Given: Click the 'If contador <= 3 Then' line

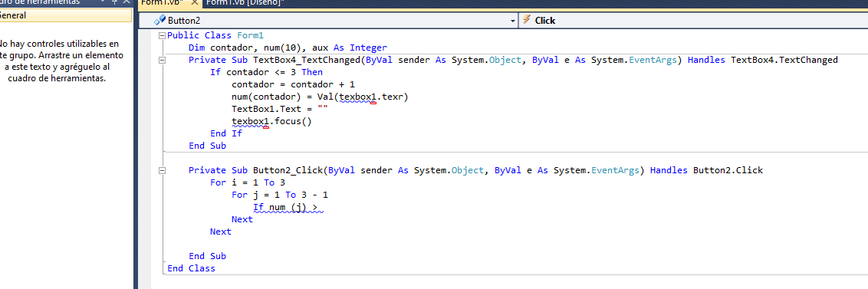Looking at the screenshot, I should 266,72.
